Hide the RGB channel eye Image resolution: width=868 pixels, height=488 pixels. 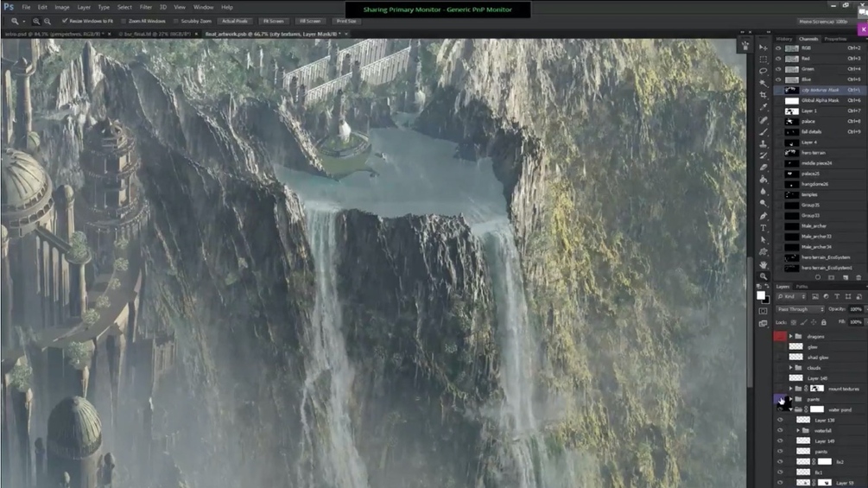pos(778,48)
